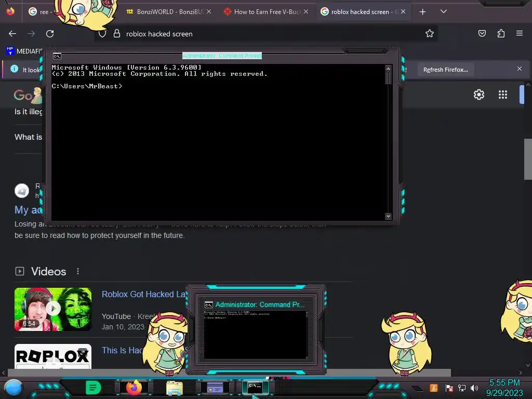The height and width of the screenshot is (399, 532).
Task: Click the Java update tray icon
Action: [x=434, y=388]
